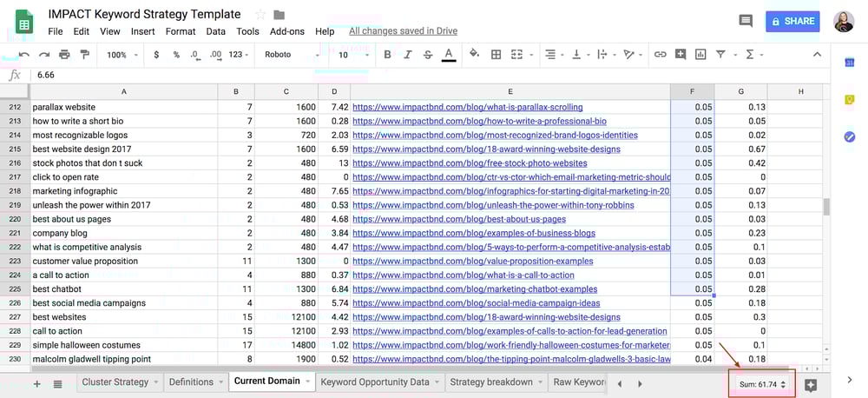Image resolution: width=868 pixels, height=398 pixels.
Task: Select the paint format tool
Action: (x=85, y=55)
